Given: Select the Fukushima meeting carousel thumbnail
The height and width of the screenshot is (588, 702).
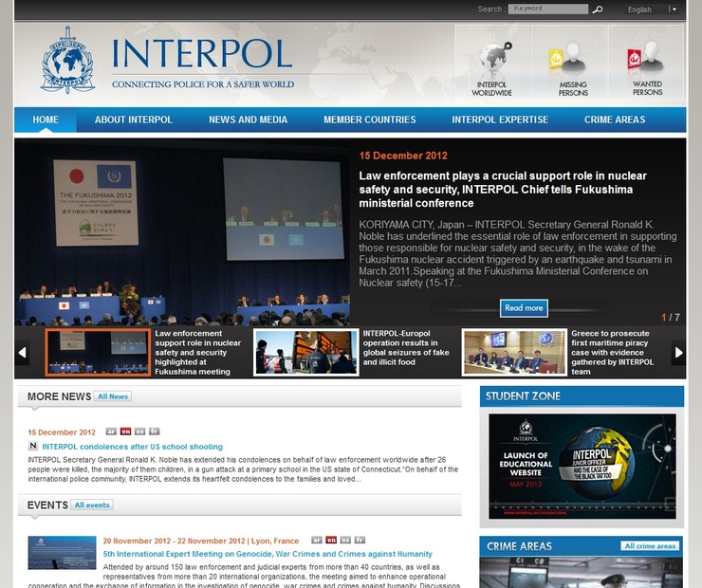Looking at the screenshot, I should coord(98,353).
